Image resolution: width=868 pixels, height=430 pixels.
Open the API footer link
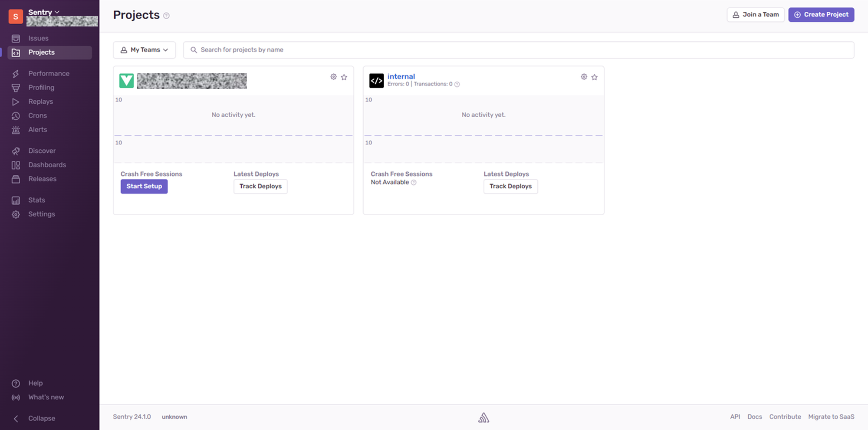[x=735, y=417]
